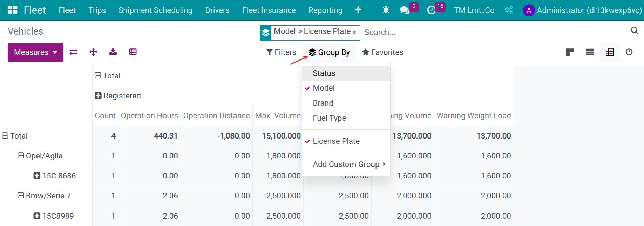Image resolution: width=644 pixels, height=226 pixels.
Task: Expand all with the four-arrow icon
Action: [x=93, y=52]
